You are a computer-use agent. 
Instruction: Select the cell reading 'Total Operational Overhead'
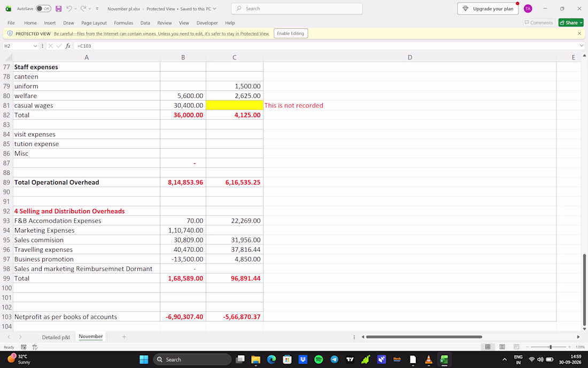[x=87, y=182]
